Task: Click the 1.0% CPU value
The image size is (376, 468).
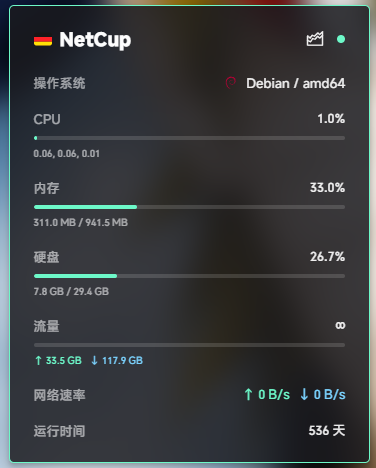Action: [331, 119]
